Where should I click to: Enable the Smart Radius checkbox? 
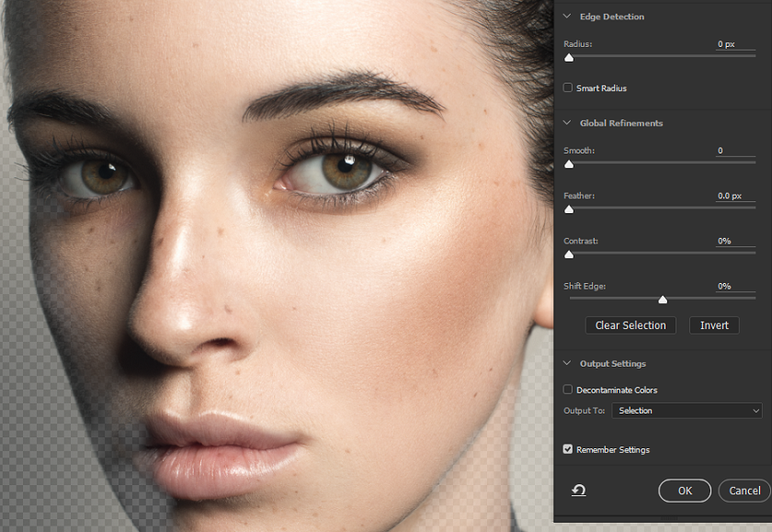tap(568, 88)
